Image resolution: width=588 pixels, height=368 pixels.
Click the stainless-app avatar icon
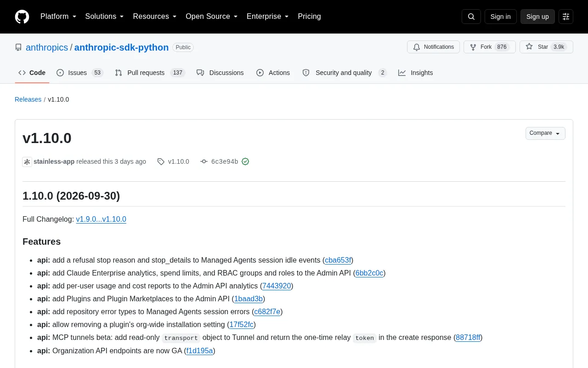tap(27, 162)
